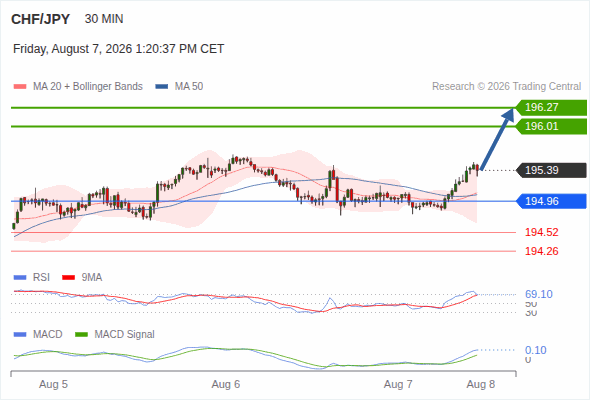Image resolution: width=590 pixels, height=400 pixels.
Task: Click the 194.26 red support value
Action: [x=541, y=251]
